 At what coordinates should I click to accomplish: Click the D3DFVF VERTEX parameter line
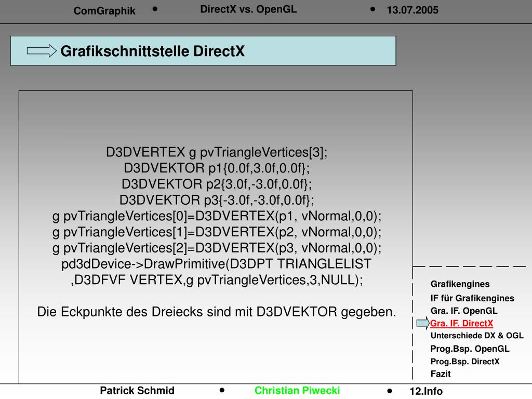point(217,280)
